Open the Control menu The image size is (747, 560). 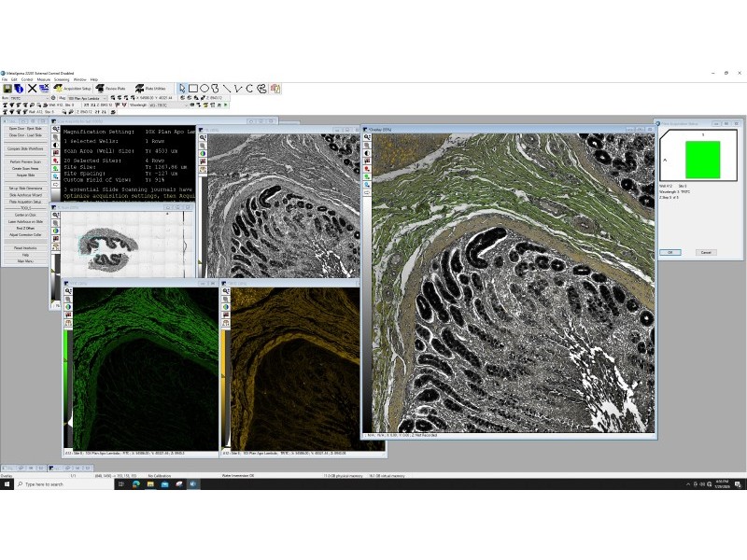click(27, 79)
